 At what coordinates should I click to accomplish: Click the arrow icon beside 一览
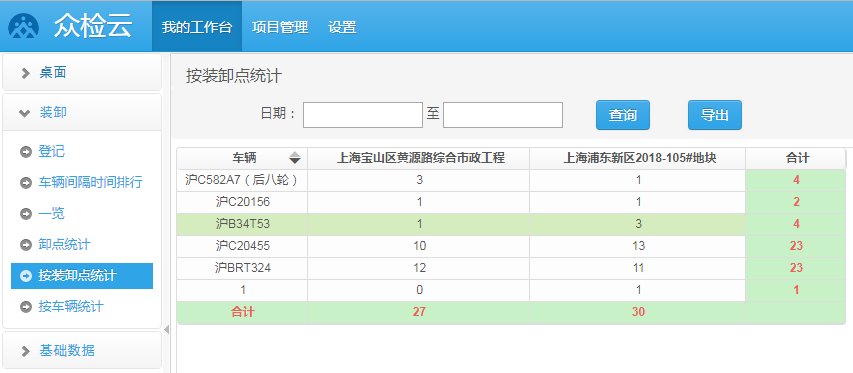coord(26,214)
